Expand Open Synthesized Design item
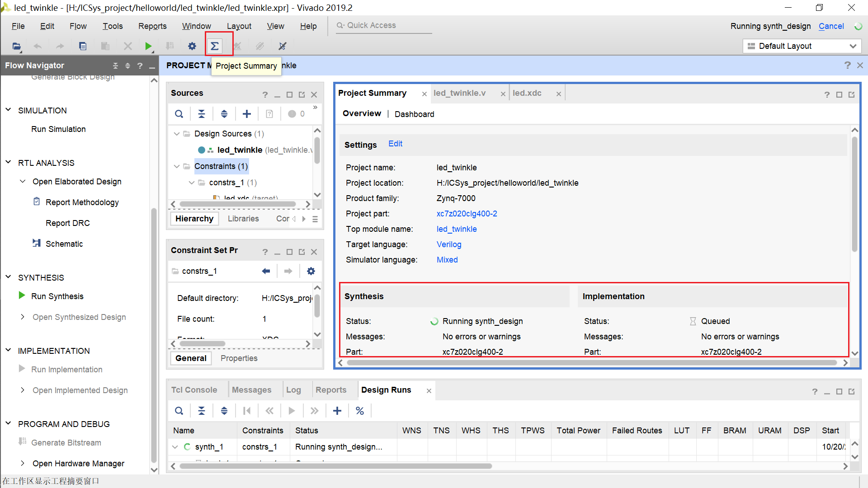 23,317
